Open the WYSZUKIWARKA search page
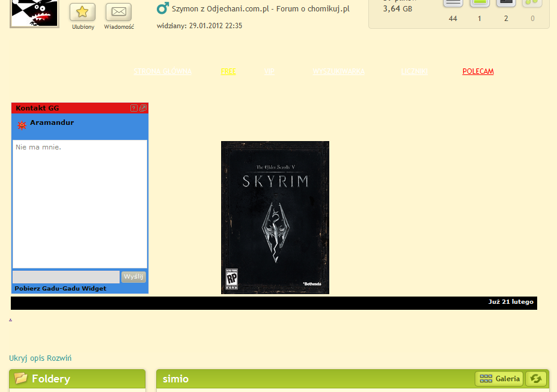The height and width of the screenshot is (392, 557). [x=338, y=71]
